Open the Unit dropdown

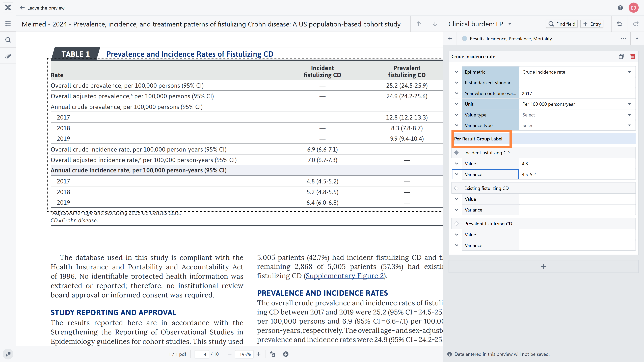click(x=577, y=104)
